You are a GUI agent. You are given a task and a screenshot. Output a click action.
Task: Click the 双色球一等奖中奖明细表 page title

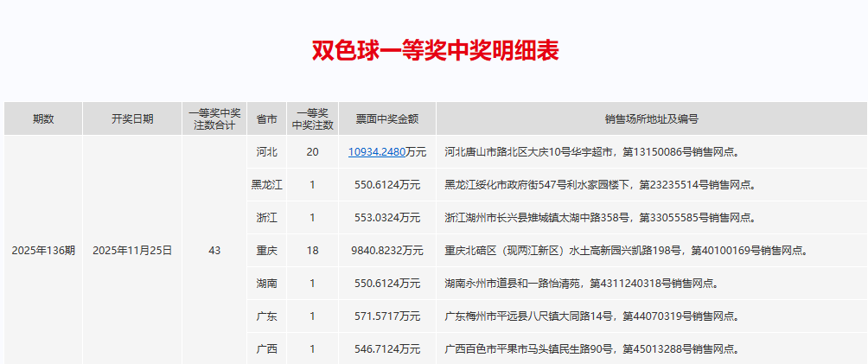click(x=434, y=51)
